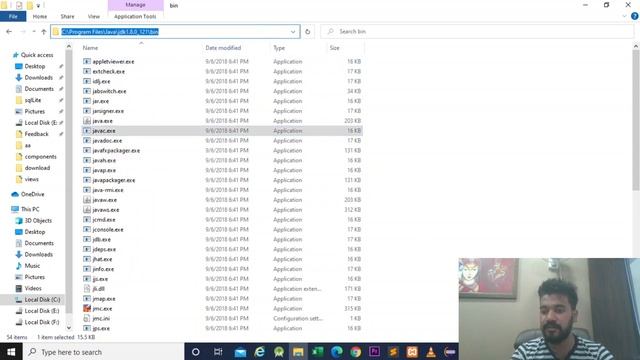The image size is (640, 360).
Task: Sort files by Type column
Action: 279,48
